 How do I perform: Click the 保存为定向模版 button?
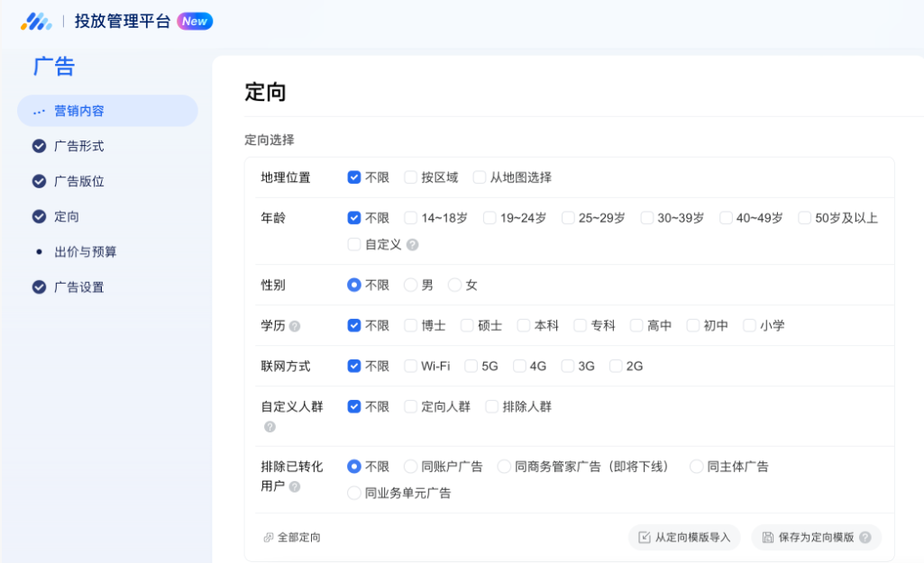pos(810,537)
